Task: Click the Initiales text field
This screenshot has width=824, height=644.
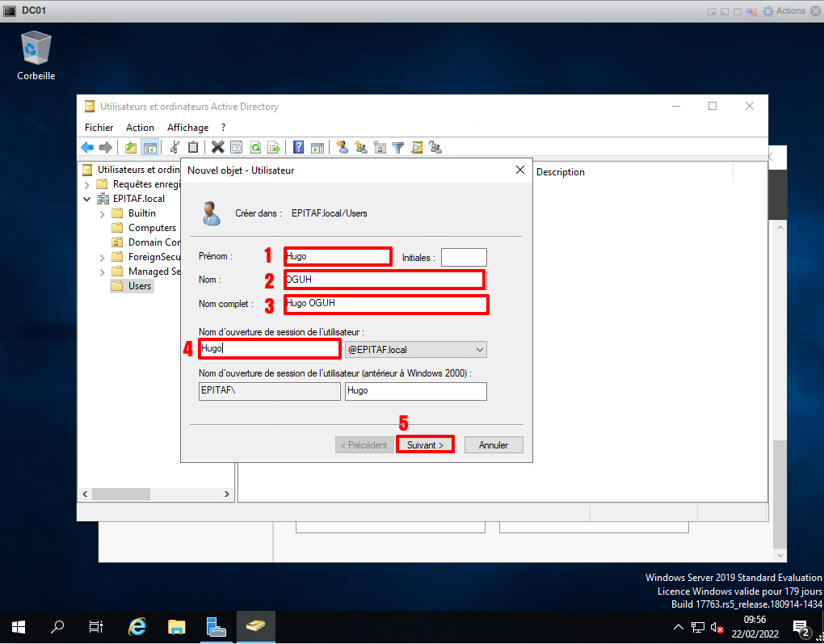Action: coord(464,258)
